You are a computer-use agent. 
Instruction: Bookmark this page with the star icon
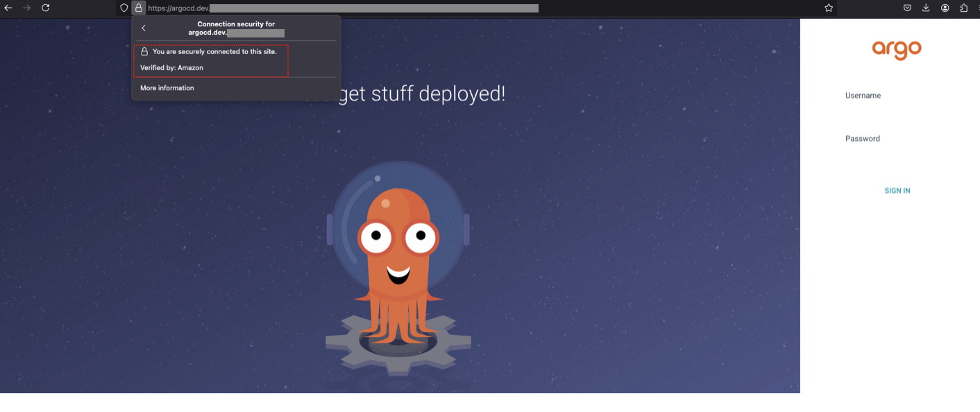coord(829,8)
